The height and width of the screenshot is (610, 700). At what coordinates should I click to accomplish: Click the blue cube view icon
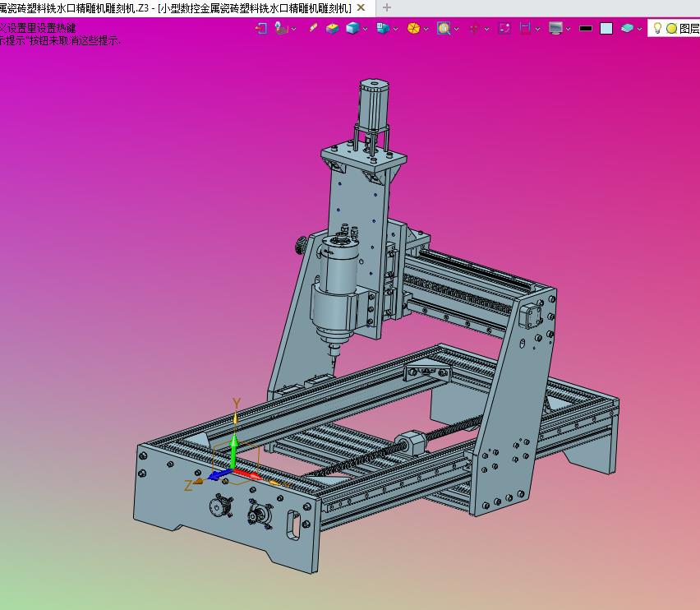click(x=352, y=29)
